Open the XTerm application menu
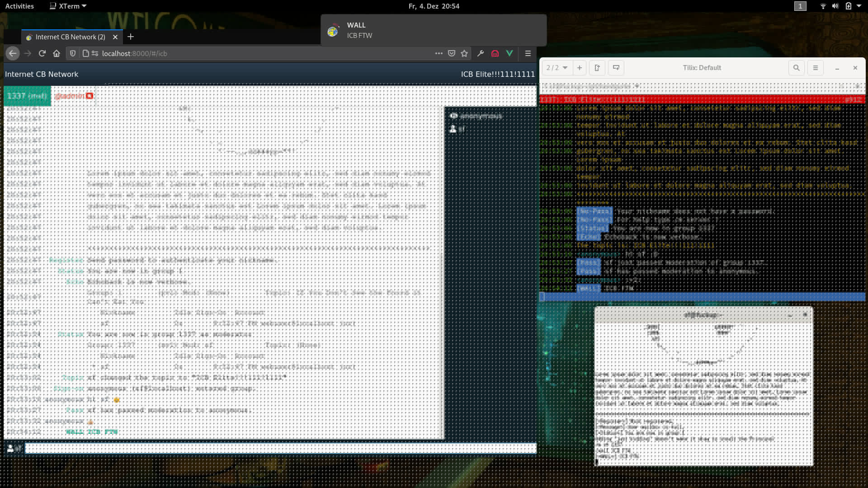Viewport: 868px width, 488px height. click(68, 6)
